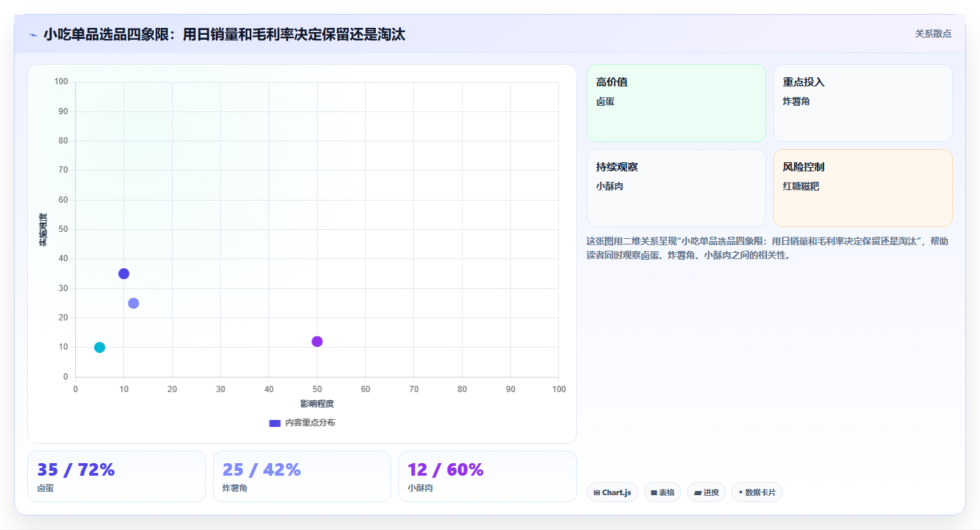
Task: Click 卤蛋 in the 高价值 card
Action: (606, 102)
